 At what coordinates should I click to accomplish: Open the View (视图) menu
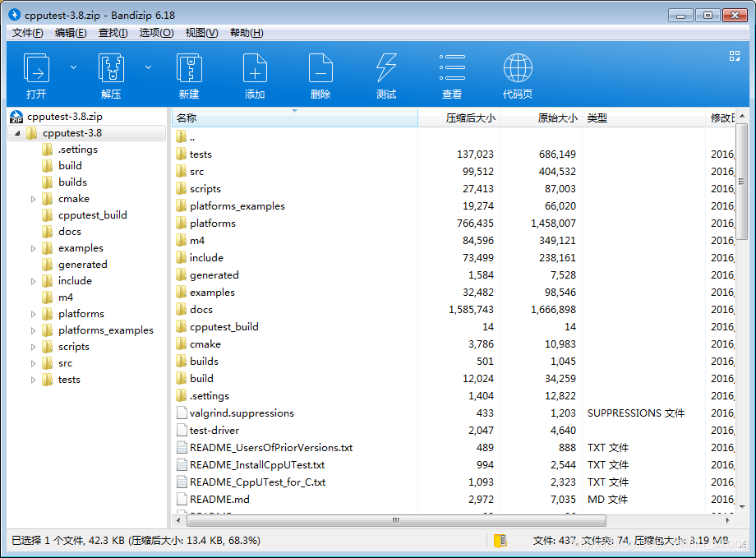pyautogui.click(x=201, y=33)
